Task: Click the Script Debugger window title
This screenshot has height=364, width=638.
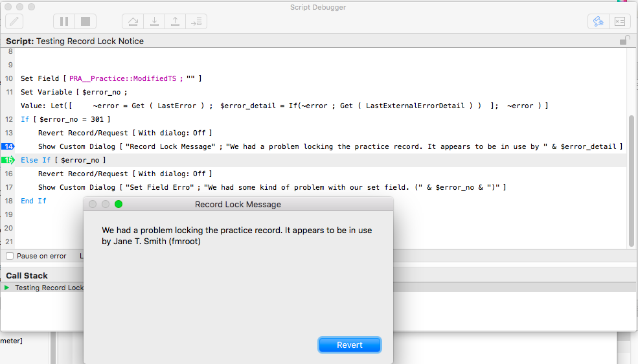Action: [x=318, y=7]
